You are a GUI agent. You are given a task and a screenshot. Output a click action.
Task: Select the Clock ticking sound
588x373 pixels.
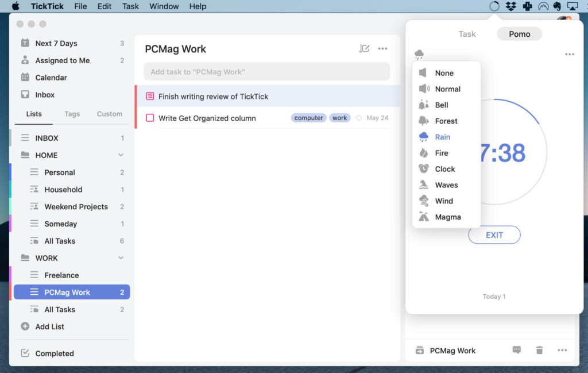pos(446,169)
